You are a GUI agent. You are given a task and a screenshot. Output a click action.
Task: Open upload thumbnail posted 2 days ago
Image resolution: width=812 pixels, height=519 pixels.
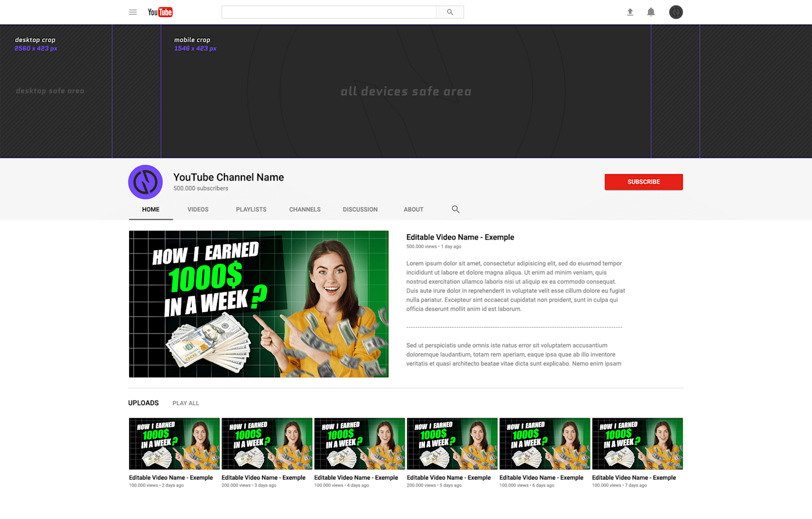174,443
